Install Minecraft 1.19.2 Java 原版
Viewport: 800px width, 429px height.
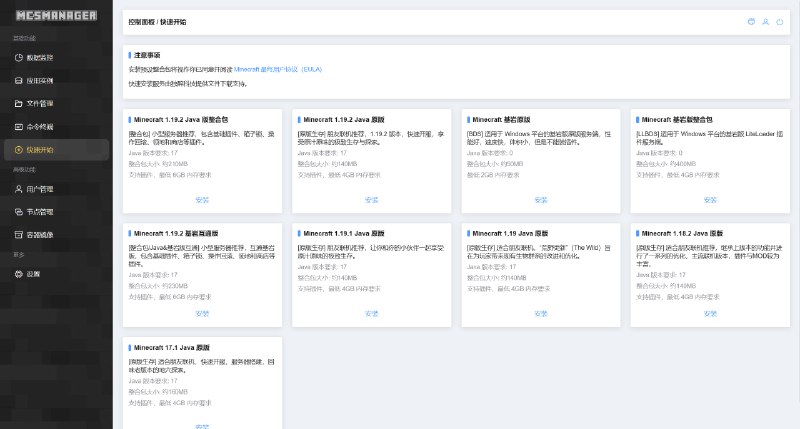(372, 200)
